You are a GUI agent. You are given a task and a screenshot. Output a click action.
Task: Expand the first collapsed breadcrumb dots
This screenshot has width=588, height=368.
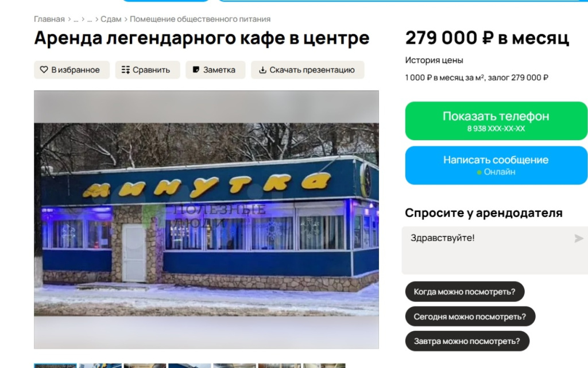(x=76, y=19)
